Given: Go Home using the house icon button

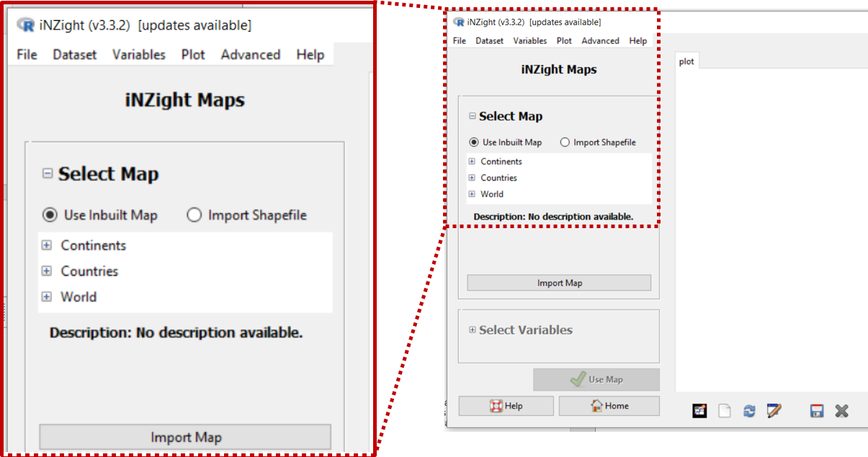Looking at the screenshot, I should (609, 406).
